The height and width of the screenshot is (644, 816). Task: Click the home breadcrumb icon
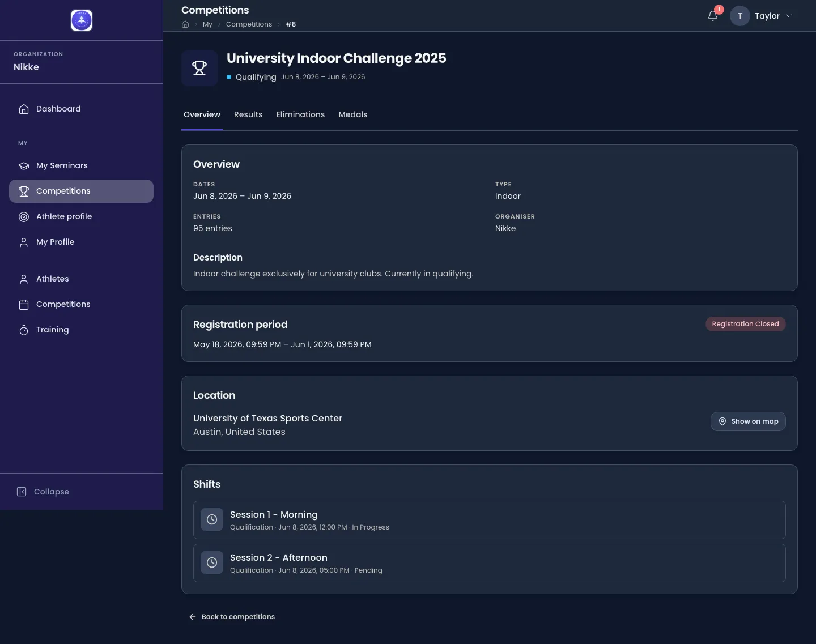tap(185, 24)
